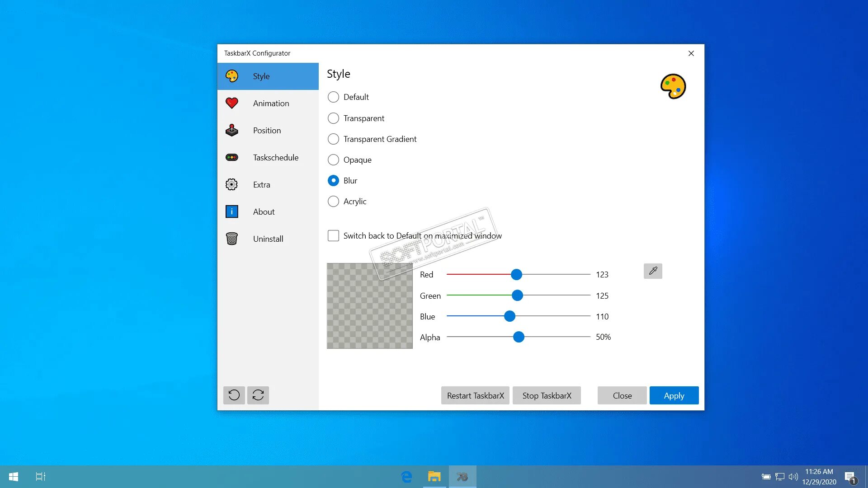Image resolution: width=868 pixels, height=488 pixels.
Task: Click the heart icon for Animation
Action: tap(232, 103)
